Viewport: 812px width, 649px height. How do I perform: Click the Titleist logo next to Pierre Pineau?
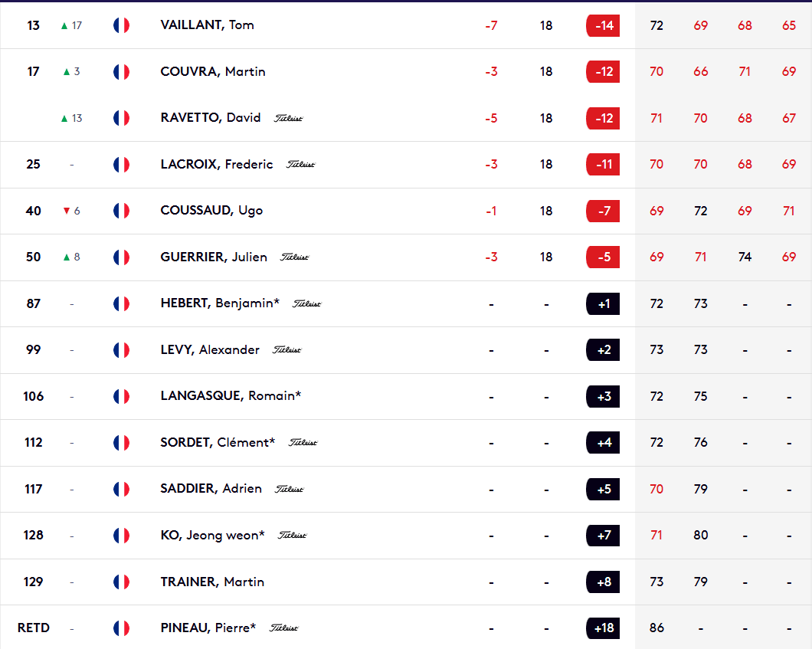(283, 628)
